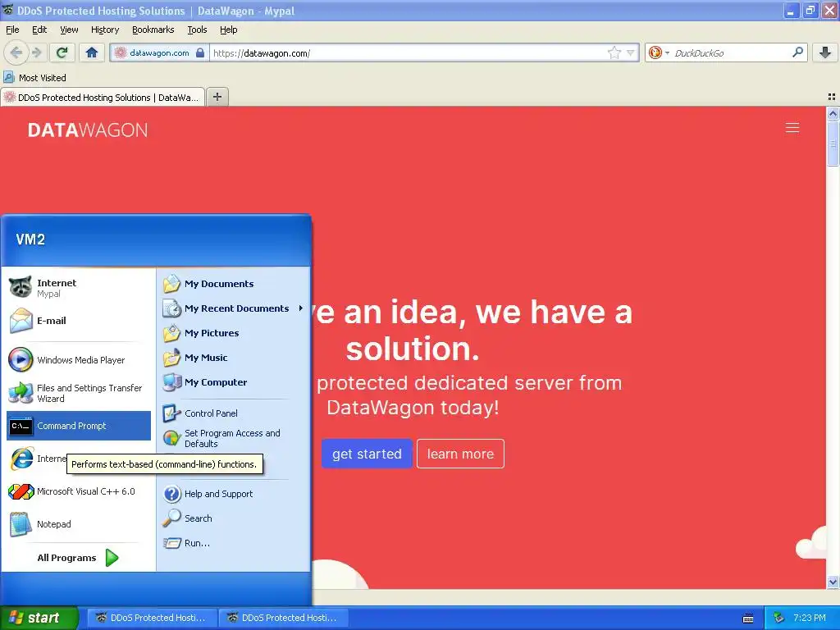Screen dimensions: 840x630
Task: Open DataWagon hamburger menu icon
Action: pyautogui.click(x=792, y=127)
